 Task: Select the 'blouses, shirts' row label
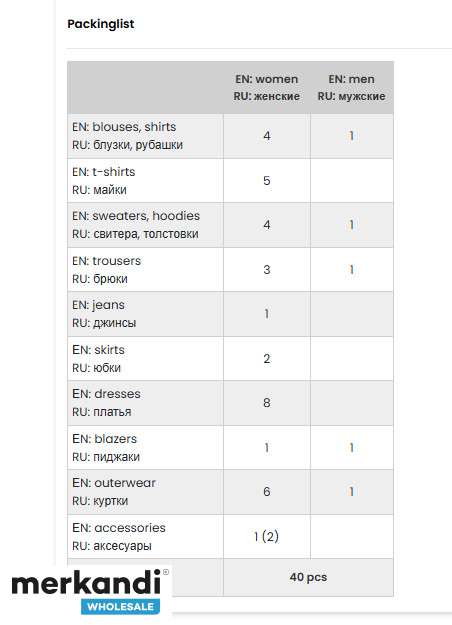(x=128, y=136)
